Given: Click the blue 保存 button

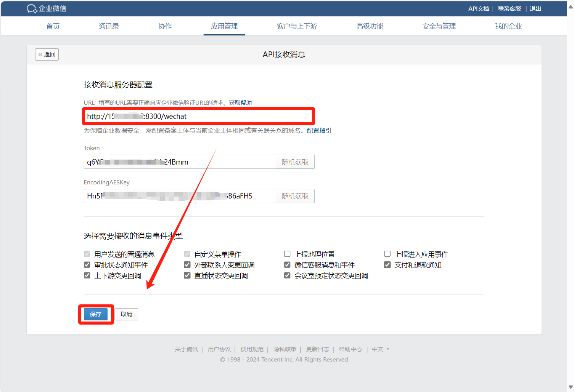Looking at the screenshot, I should [96, 314].
